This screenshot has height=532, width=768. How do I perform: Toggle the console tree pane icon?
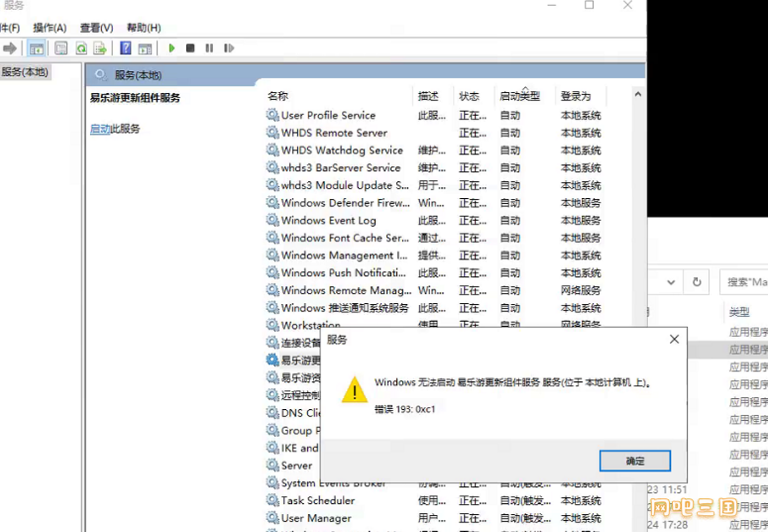[37, 48]
